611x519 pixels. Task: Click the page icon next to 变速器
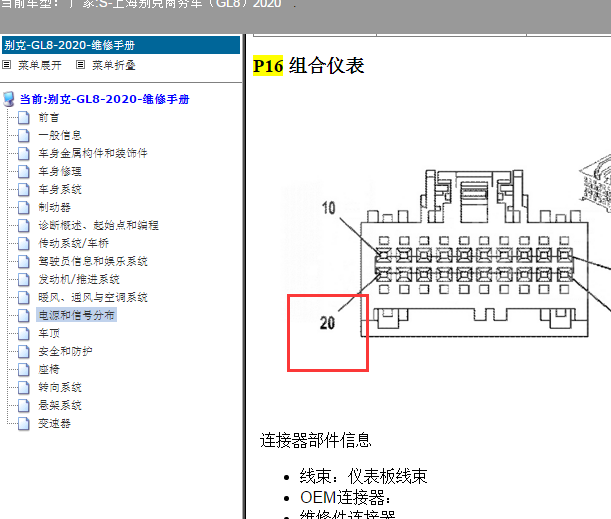point(23,423)
